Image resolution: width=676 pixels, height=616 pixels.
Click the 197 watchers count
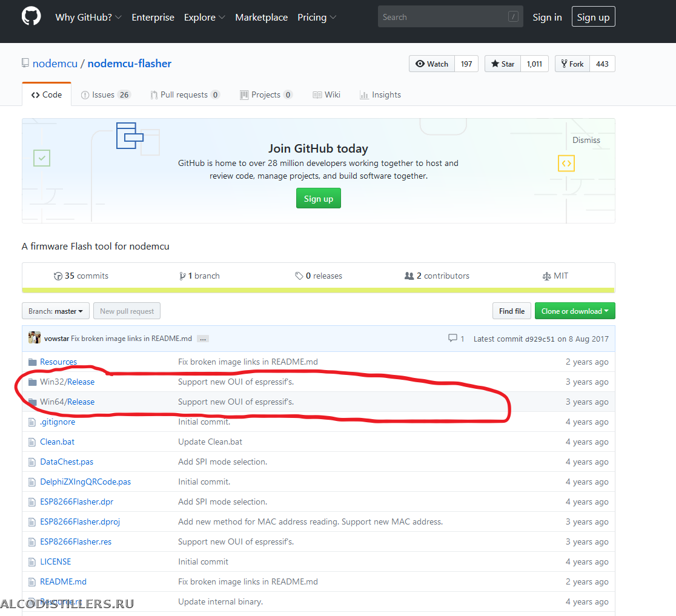pos(466,64)
